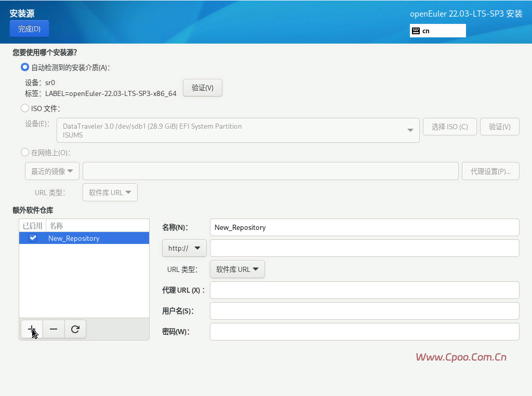Select the New_Repository row in list
The width and height of the screenshot is (532, 396).
(x=84, y=238)
